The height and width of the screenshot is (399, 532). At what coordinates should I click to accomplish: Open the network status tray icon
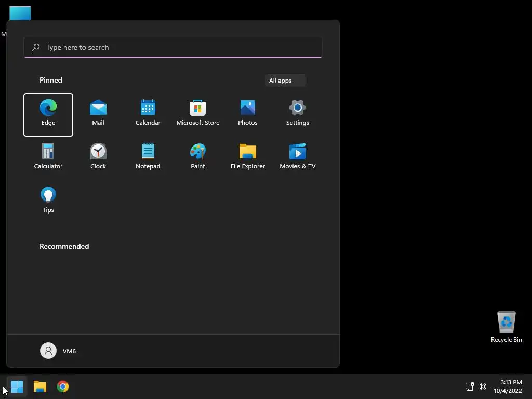pyautogui.click(x=470, y=387)
